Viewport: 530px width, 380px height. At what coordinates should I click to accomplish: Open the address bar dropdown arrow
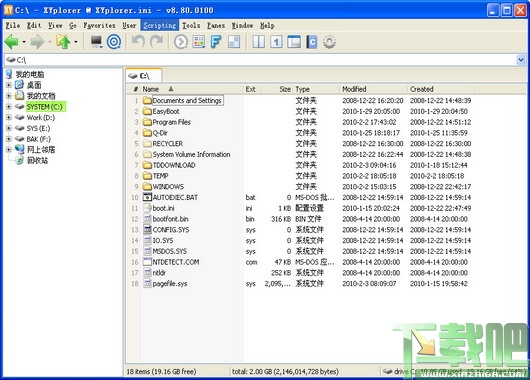click(x=521, y=60)
